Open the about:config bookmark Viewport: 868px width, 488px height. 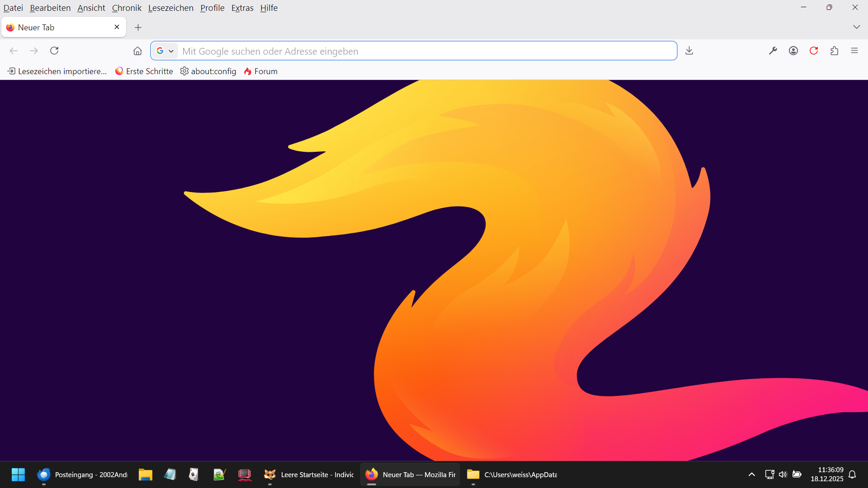(x=208, y=71)
